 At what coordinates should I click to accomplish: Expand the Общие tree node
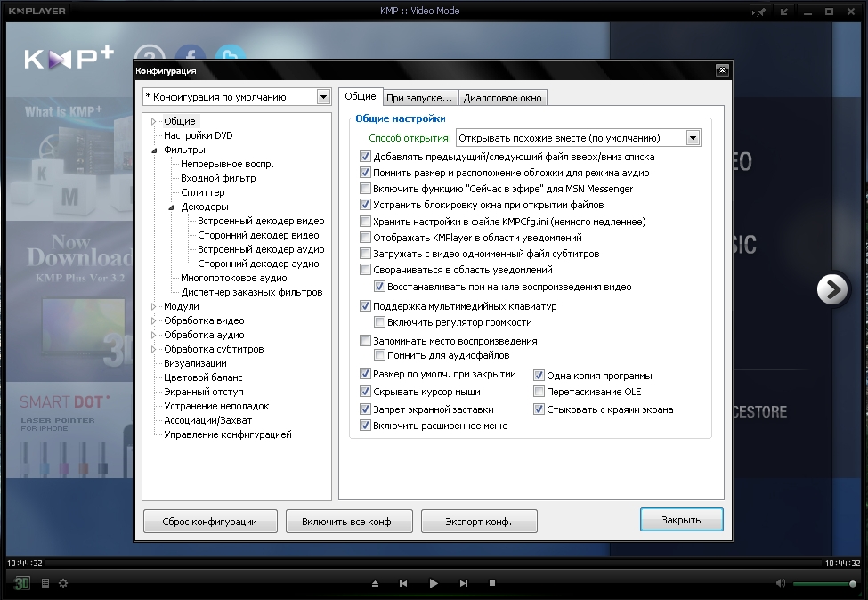click(x=153, y=121)
